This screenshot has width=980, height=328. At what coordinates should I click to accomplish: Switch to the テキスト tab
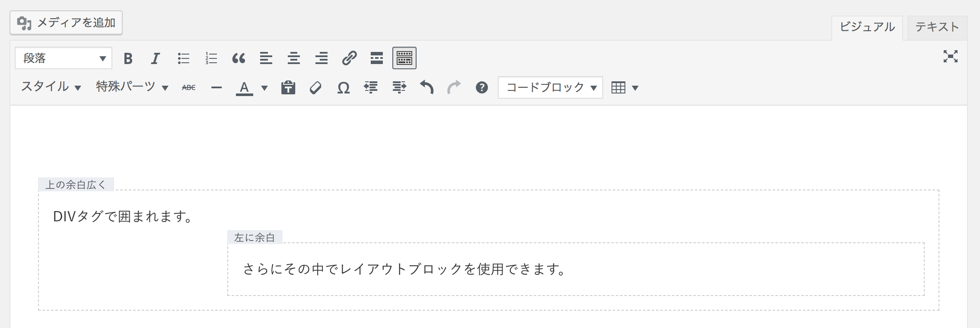(937, 28)
